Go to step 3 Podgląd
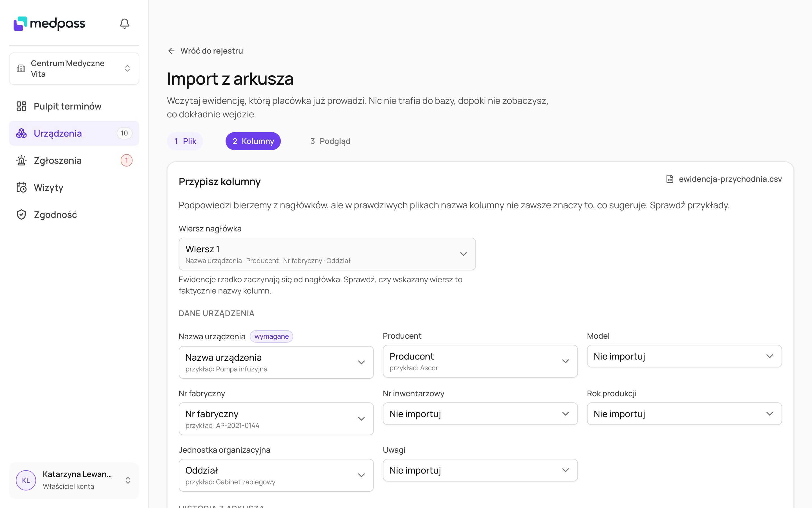This screenshot has width=812, height=508. [330, 141]
